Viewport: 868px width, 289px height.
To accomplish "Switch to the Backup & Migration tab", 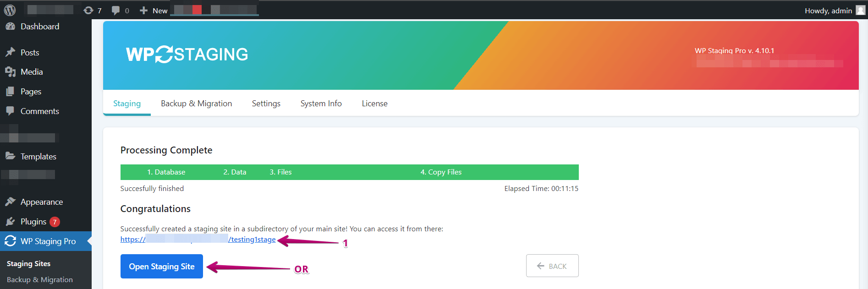I will [x=196, y=104].
